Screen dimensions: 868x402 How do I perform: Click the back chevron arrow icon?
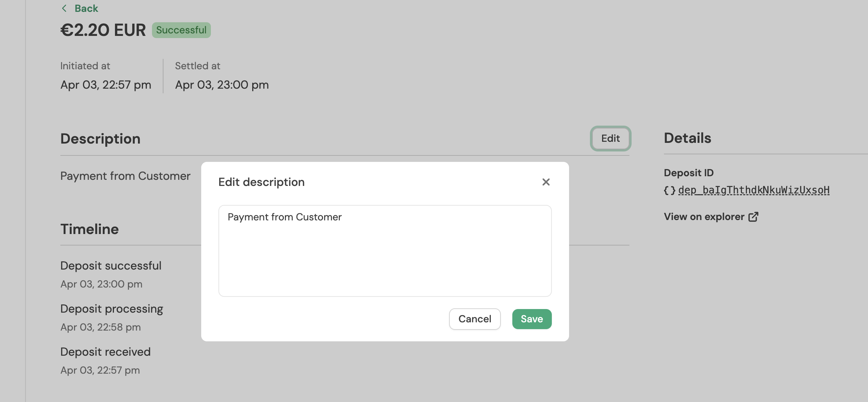64,8
